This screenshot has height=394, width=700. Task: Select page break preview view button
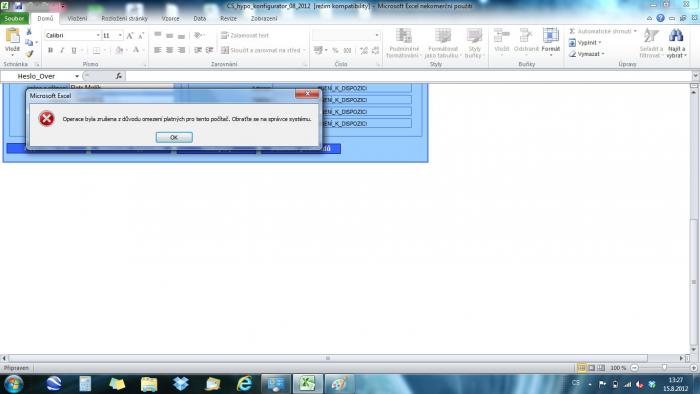pos(601,368)
